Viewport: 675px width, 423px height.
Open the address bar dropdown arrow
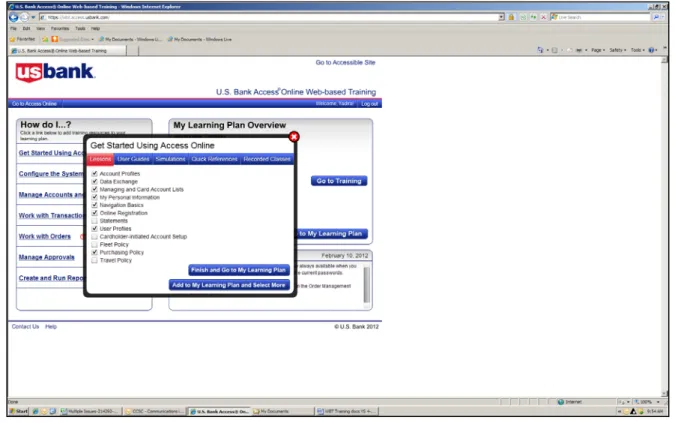click(501, 17)
